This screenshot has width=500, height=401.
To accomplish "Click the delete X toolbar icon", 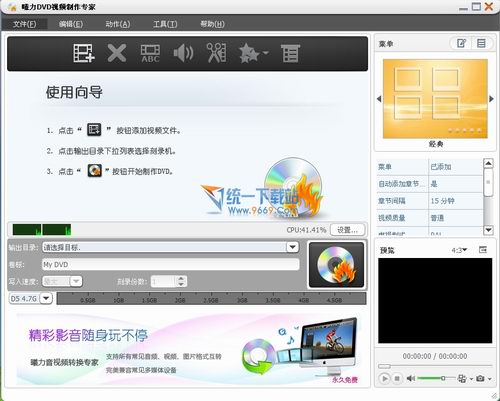I will [117, 53].
